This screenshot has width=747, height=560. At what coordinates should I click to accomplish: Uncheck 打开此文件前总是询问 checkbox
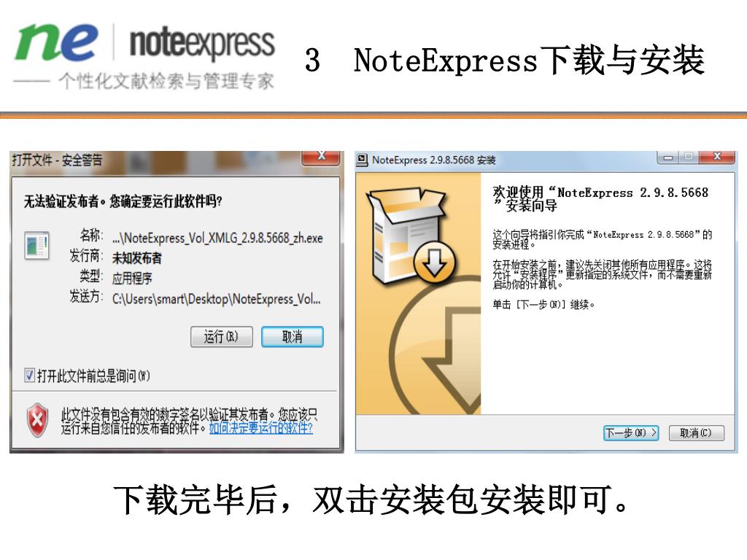(x=29, y=376)
